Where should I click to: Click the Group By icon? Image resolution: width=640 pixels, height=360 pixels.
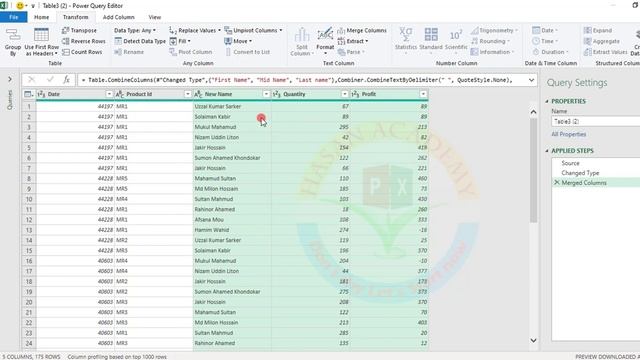tap(13, 35)
